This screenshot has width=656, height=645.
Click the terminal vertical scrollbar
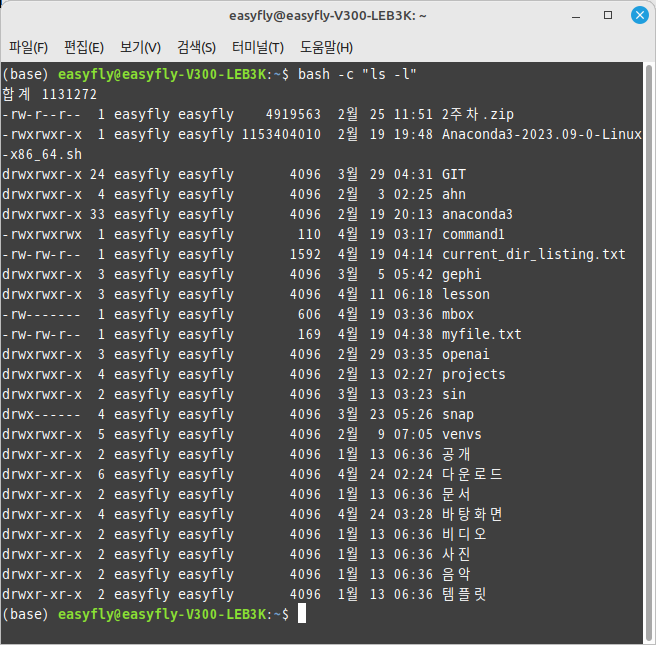click(x=649, y=352)
